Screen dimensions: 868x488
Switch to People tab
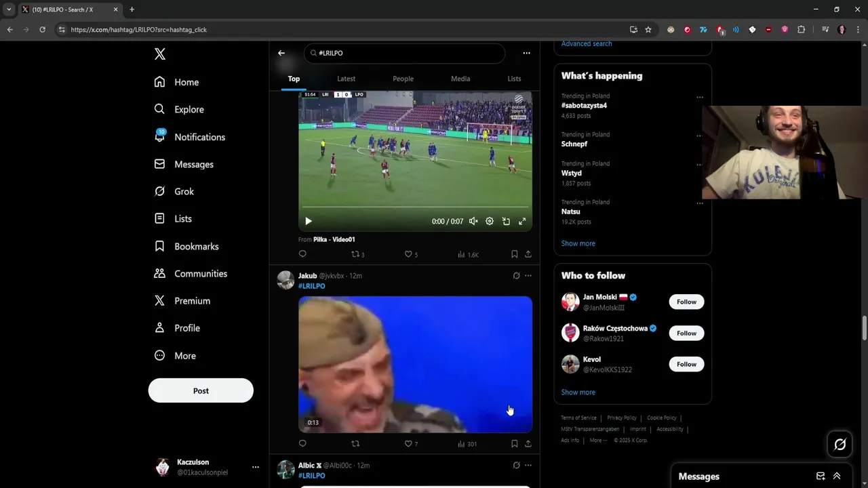point(403,79)
